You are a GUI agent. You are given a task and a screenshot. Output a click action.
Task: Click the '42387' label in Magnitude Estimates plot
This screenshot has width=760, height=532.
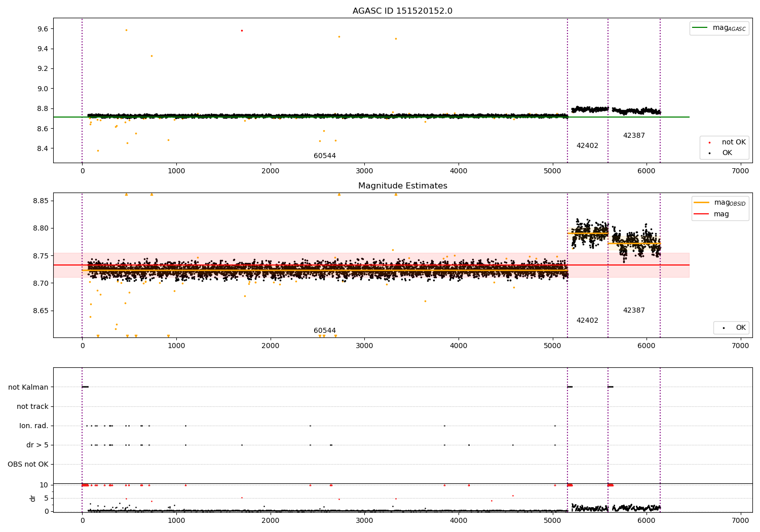coord(634,310)
